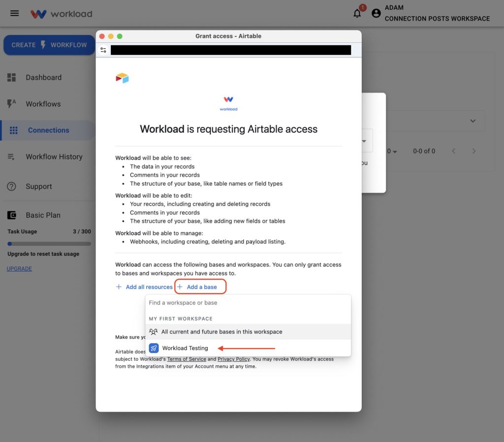Open the notifications bell

coord(357,13)
